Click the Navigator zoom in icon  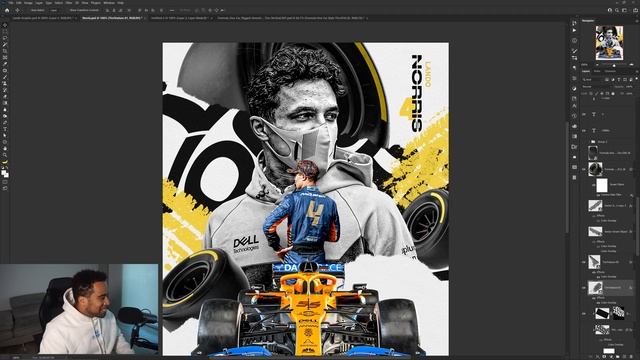pyautogui.click(x=631, y=64)
